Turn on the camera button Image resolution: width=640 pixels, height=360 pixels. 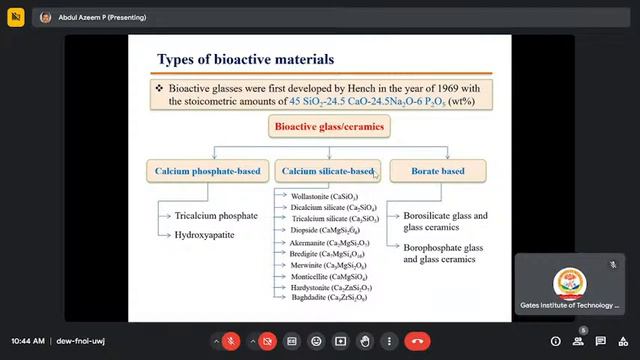(267, 341)
